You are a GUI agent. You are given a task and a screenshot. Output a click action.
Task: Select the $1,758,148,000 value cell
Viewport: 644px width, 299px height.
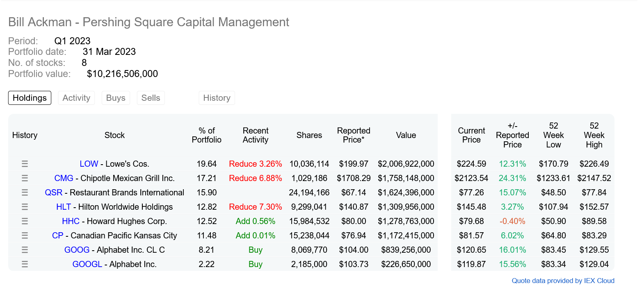pyautogui.click(x=406, y=178)
